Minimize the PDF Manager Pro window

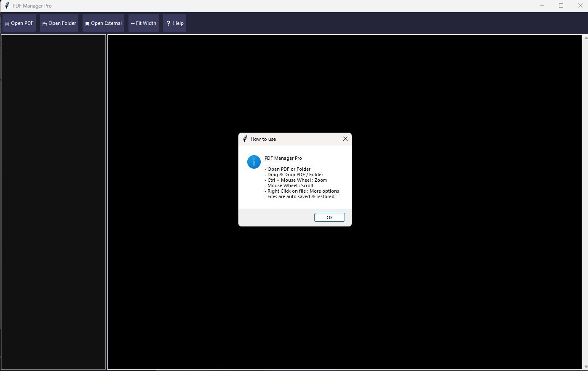coord(542,6)
